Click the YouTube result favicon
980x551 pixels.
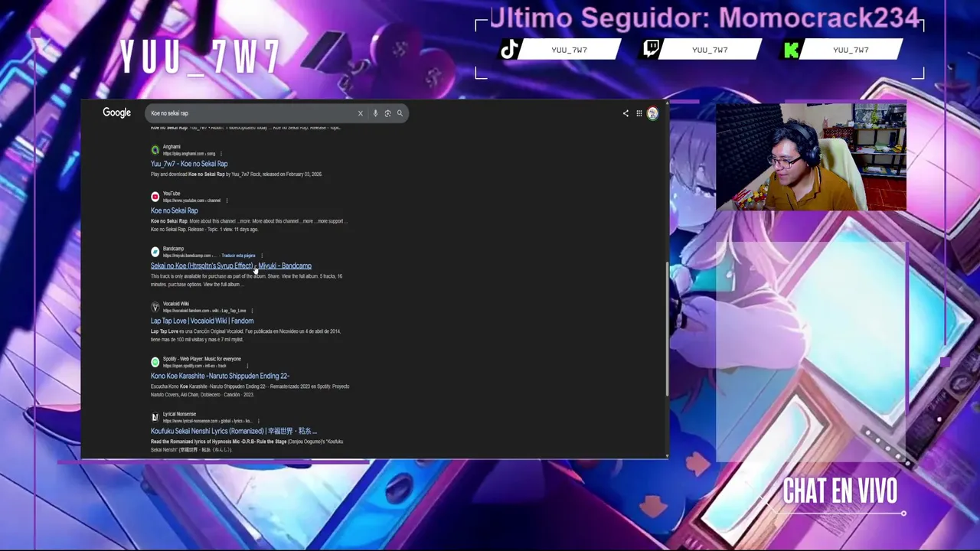coord(155,197)
